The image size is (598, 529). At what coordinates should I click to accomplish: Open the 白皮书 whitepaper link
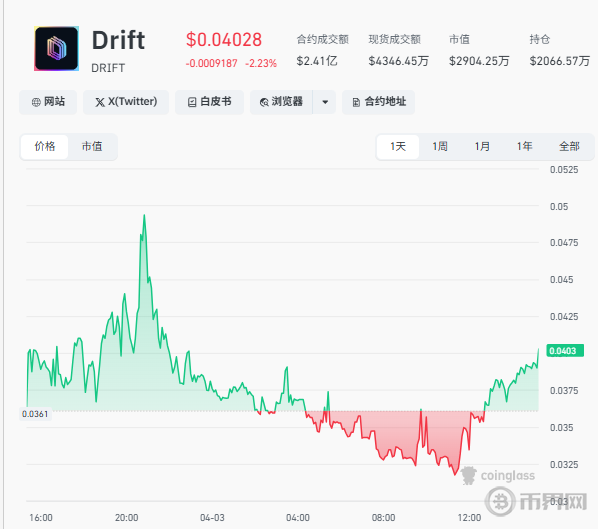pyautogui.click(x=209, y=102)
